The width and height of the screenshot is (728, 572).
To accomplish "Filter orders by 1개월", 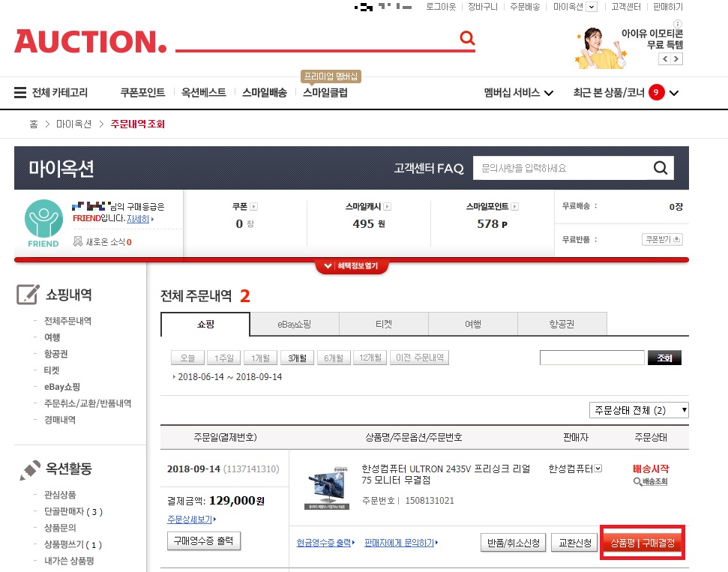I will coord(260,358).
